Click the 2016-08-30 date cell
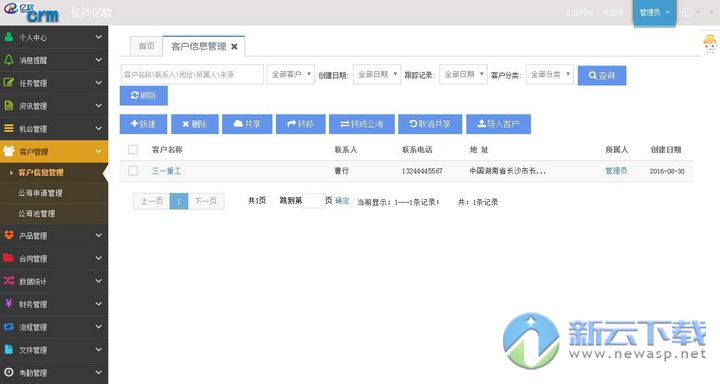 click(667, 171)
